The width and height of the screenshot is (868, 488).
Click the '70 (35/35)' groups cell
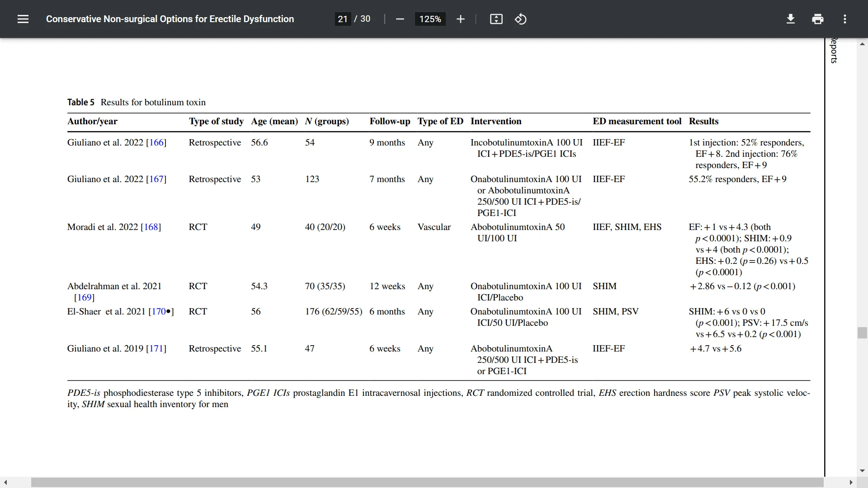325,286
